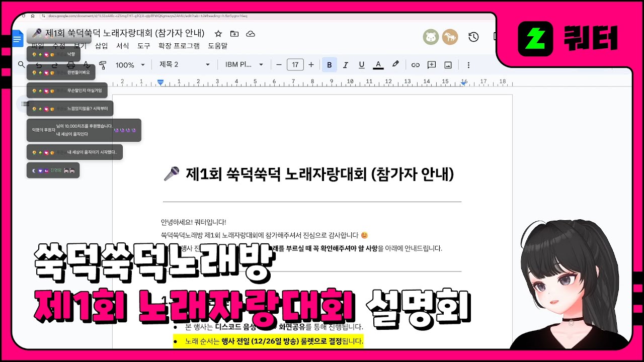Star the document with the star icon

(218, 34)
